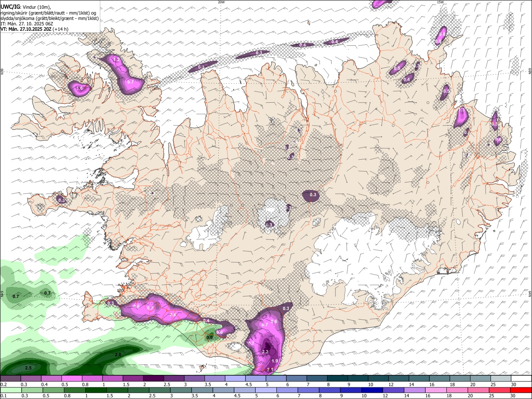
Task: Select the dark green 1 rain legend swatch
Action: (96, 390)
